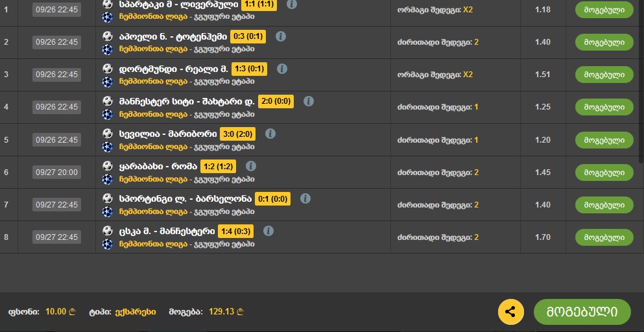
Task: Click the 1:3 (0:1) score badge
Action: (249, 69)
